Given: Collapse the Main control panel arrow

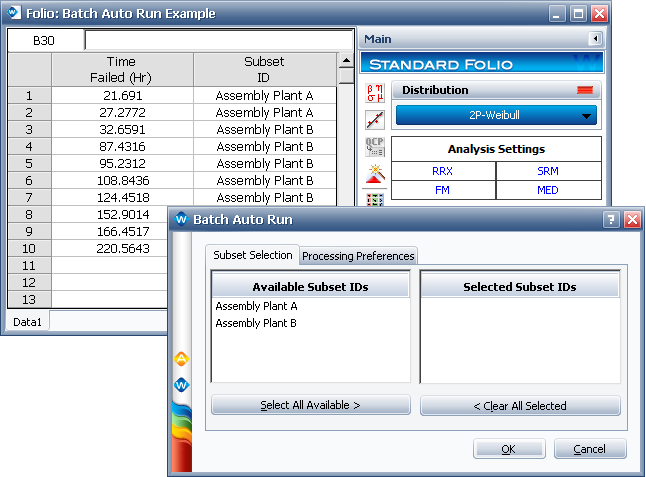Looking at the screenshot, I should click(x=595, y=39).
